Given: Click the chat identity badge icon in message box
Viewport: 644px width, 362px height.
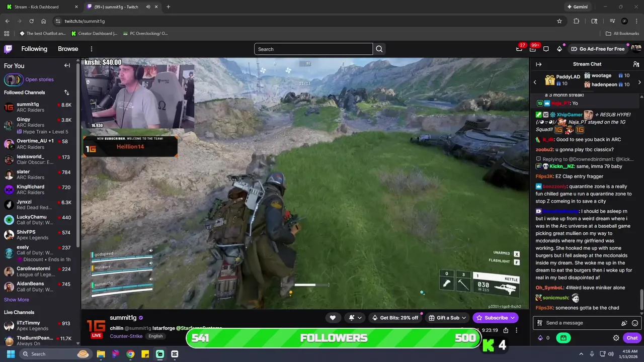Looking at the screenshot, I should pos(540,323).
